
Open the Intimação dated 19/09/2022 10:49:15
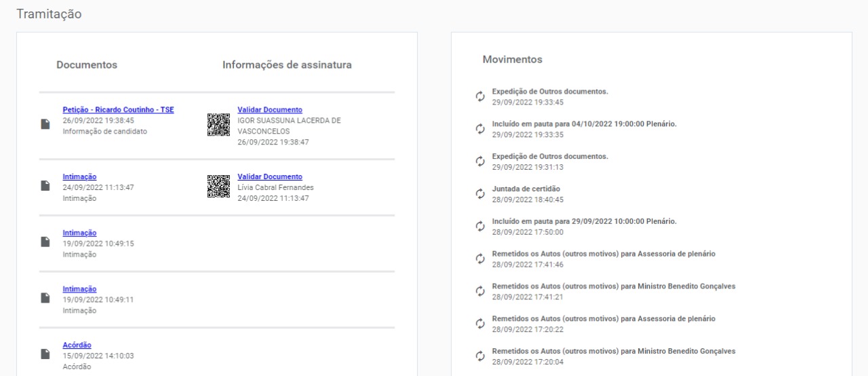[x=79, y=233]
